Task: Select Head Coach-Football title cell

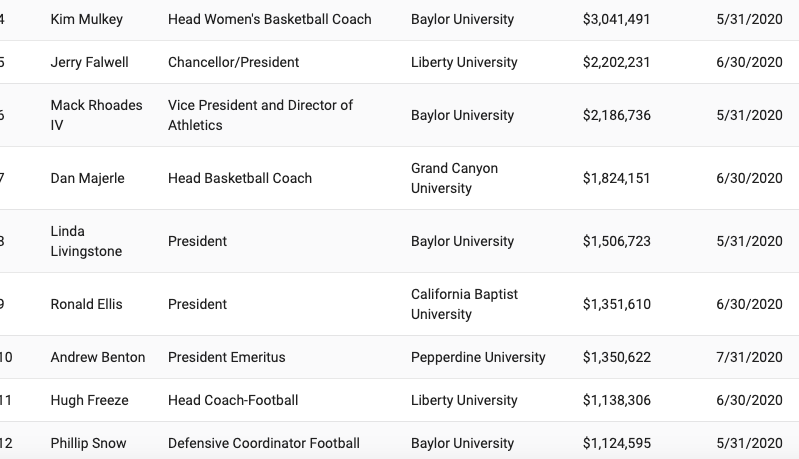Action: [233, 400]
